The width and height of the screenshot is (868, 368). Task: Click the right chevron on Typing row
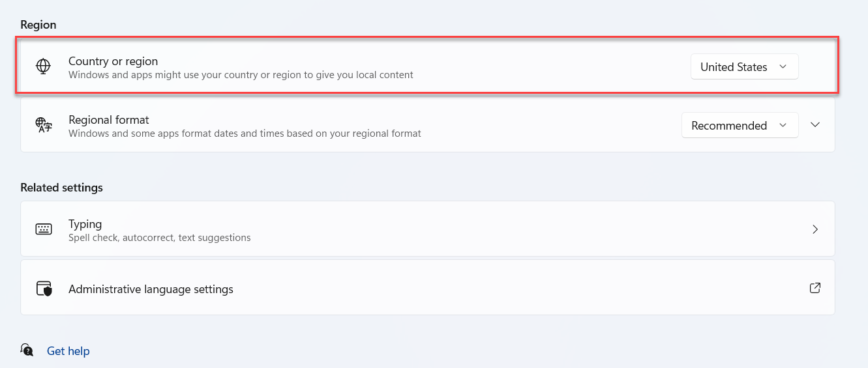815,229
